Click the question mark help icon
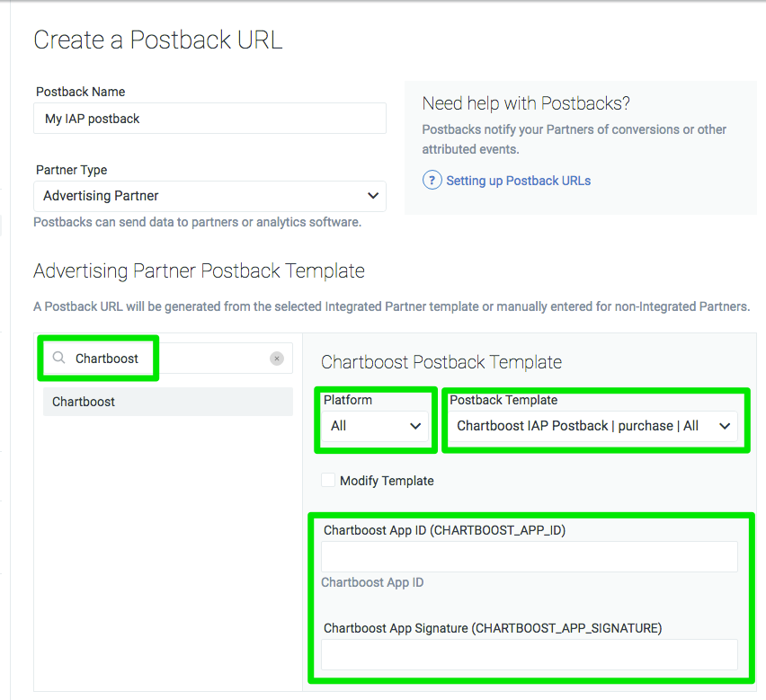766x700 pixels. click(x=432, y=181)
